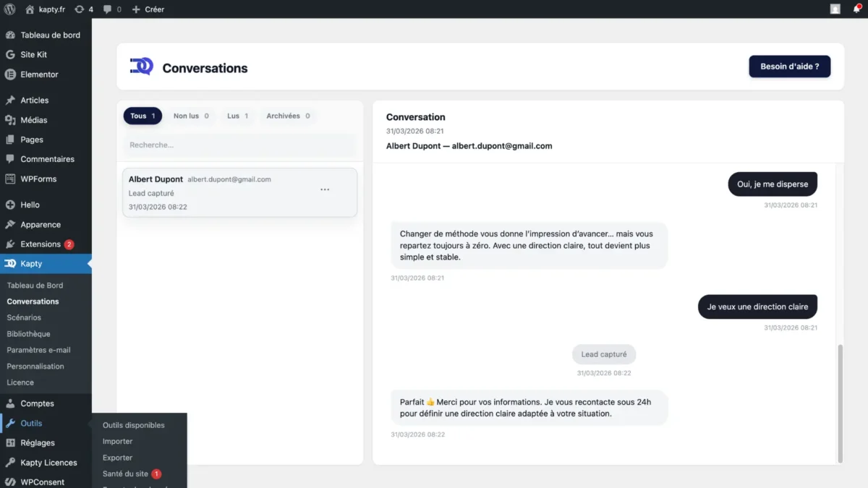Viewport: 868px width, 488px height.
Task: Open Médias from the admin sidebar
Action: pyautogui.click(x=10, y=119)
